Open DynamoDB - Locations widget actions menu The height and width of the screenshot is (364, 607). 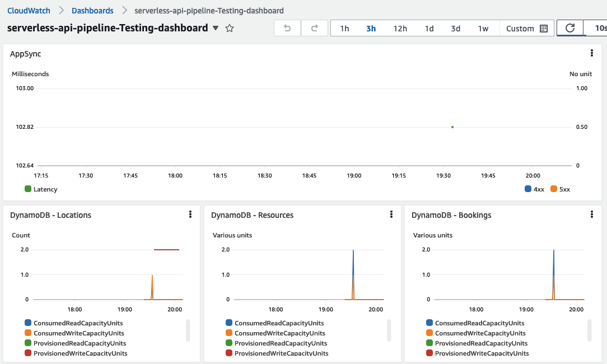pyautogui.click(x=190, y=214)
